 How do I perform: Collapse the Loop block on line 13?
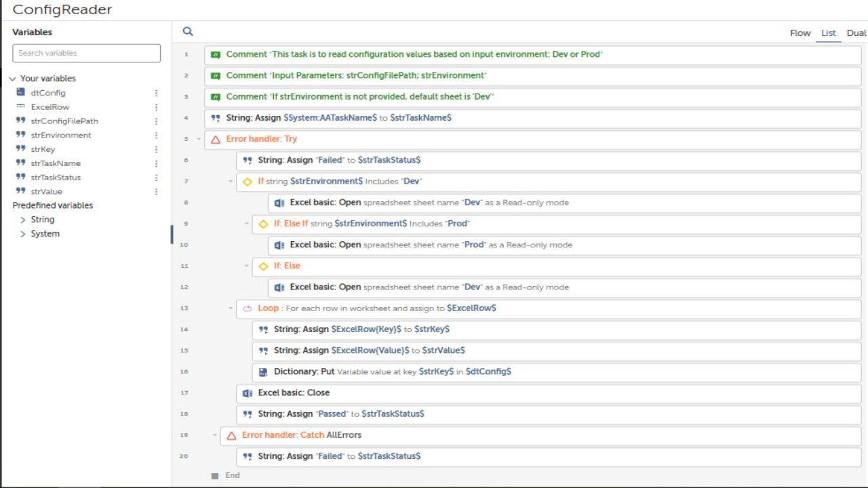tap(231, 308)
